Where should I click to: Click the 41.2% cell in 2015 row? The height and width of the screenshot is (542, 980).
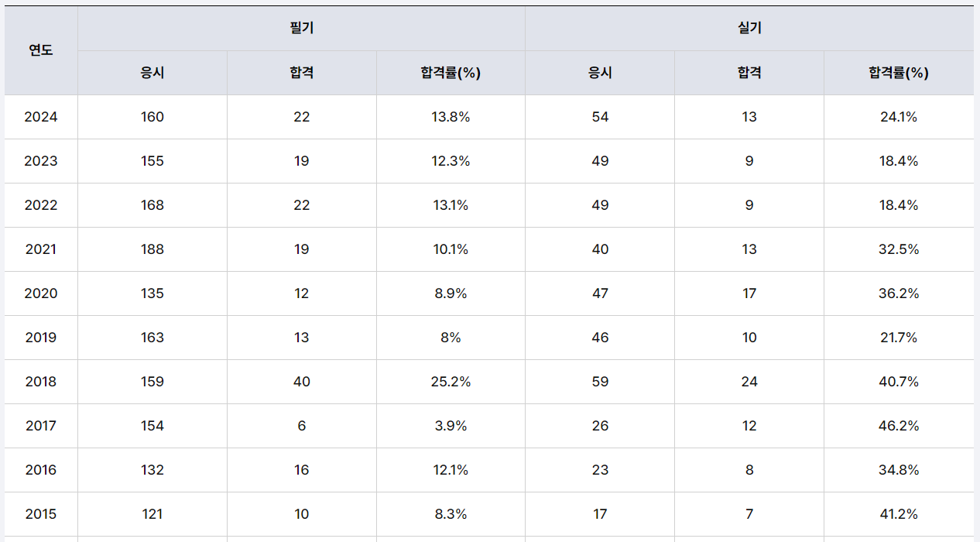(898, 514)
